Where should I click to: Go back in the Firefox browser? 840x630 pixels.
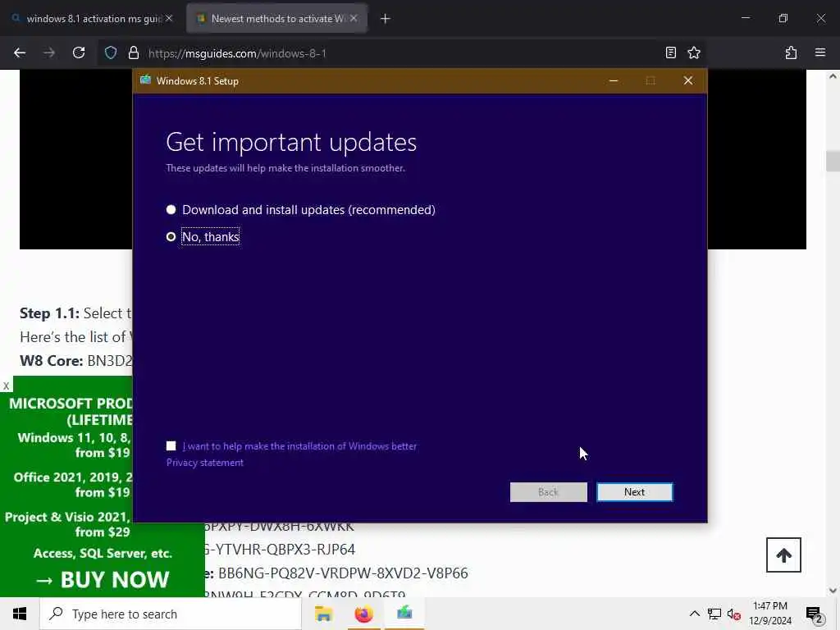pos(20,52)
